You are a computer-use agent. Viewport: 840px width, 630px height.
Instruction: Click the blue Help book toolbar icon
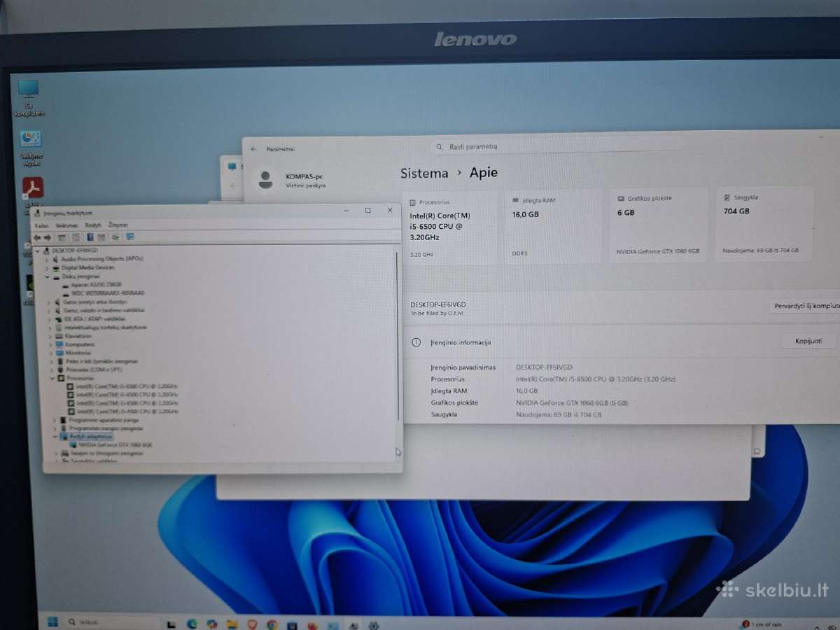[90, 237]
